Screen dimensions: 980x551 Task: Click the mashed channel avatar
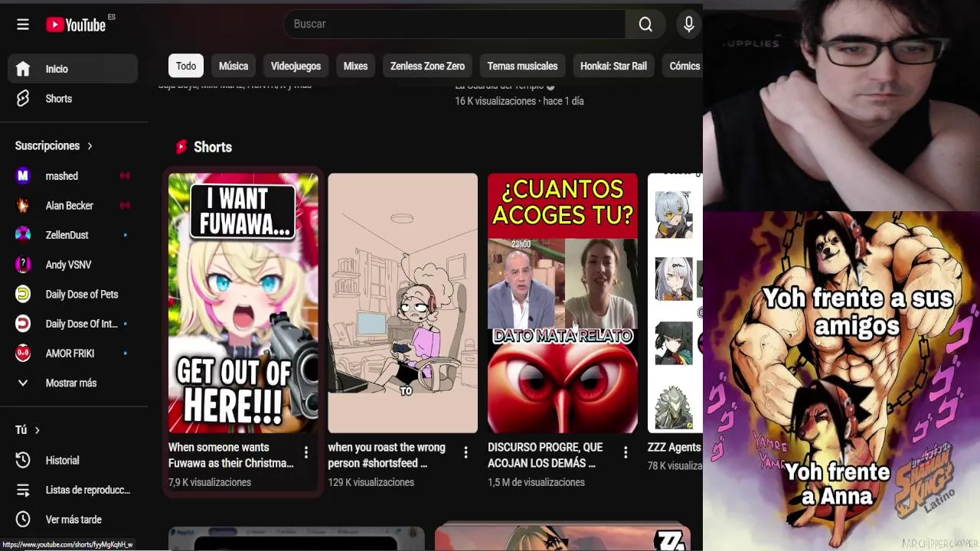23,176
